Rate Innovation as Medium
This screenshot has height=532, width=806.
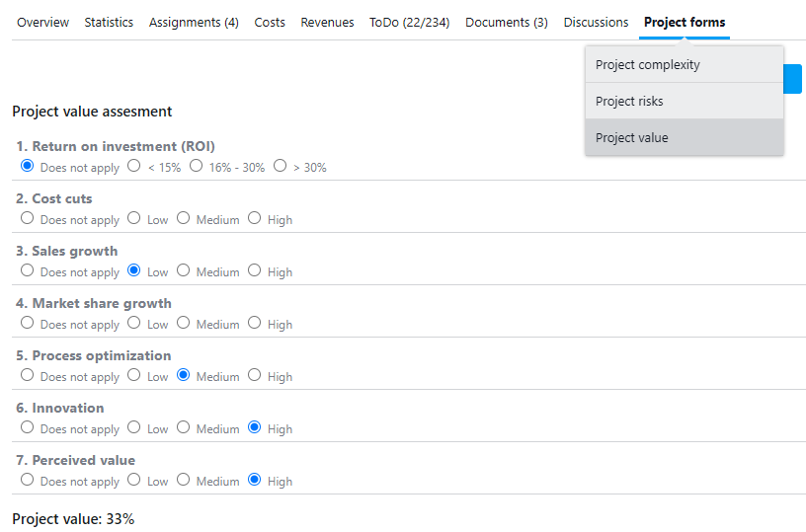[184, 427]
